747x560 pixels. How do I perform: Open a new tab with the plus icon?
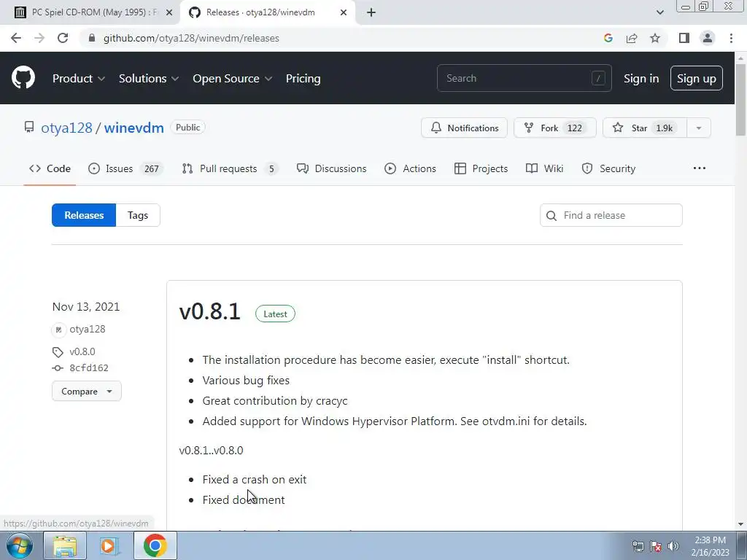point(371,12)
